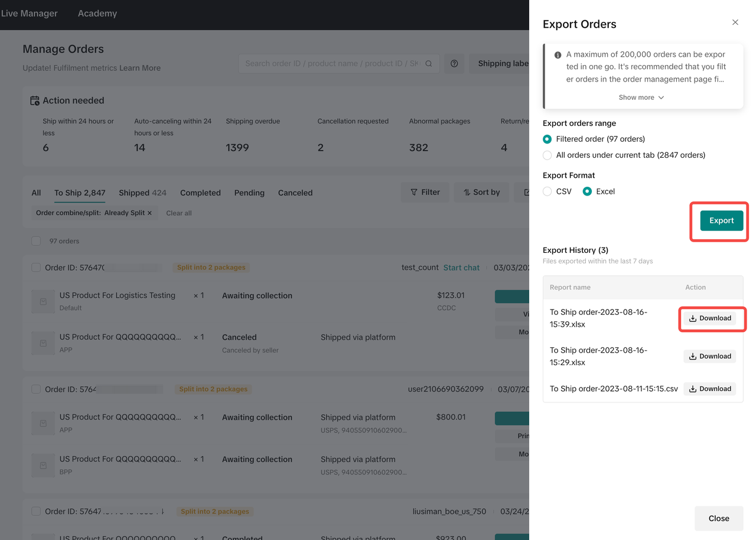
Task: Select the Filtered order (97 orders) radio
Action: point(547,139)
